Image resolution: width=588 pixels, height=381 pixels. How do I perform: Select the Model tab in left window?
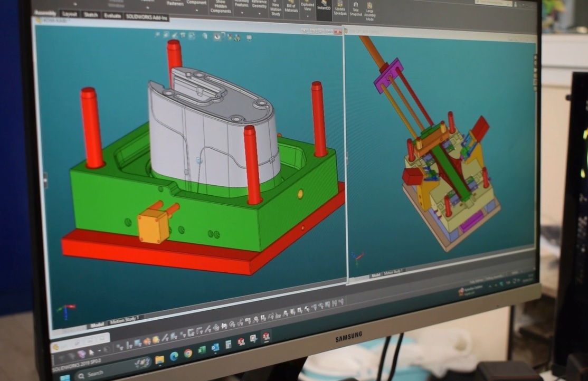pyautogui.click(x=97, y=325)
